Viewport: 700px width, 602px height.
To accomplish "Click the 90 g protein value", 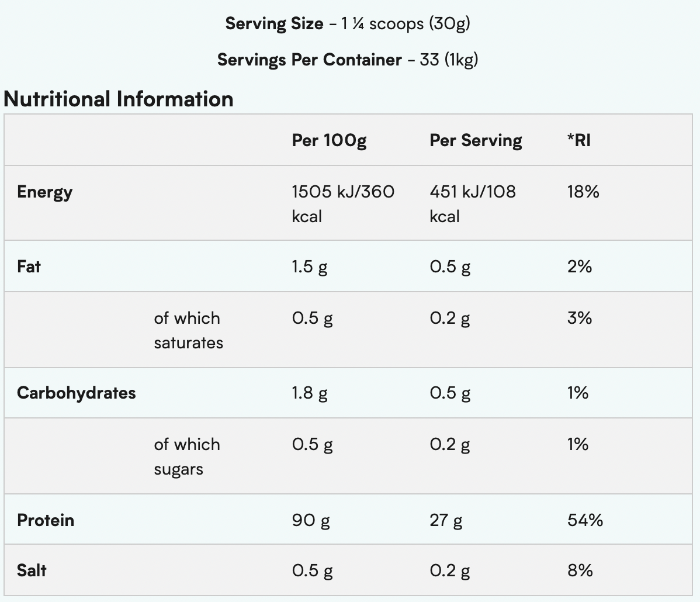I will click(311, 520).
